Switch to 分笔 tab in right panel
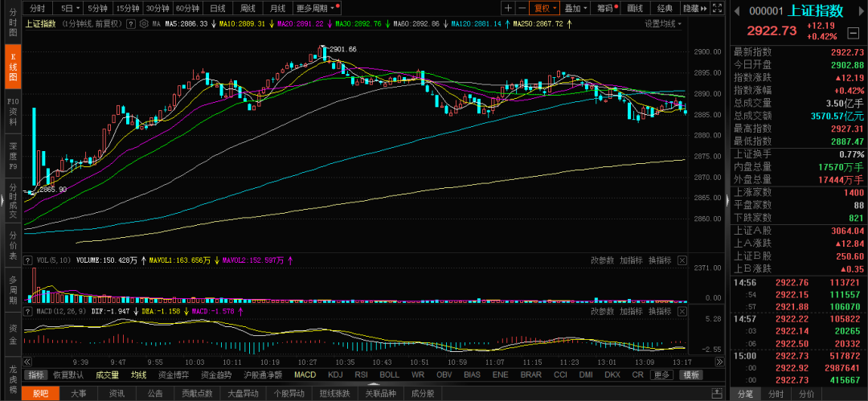 click(x=745, y=394)
